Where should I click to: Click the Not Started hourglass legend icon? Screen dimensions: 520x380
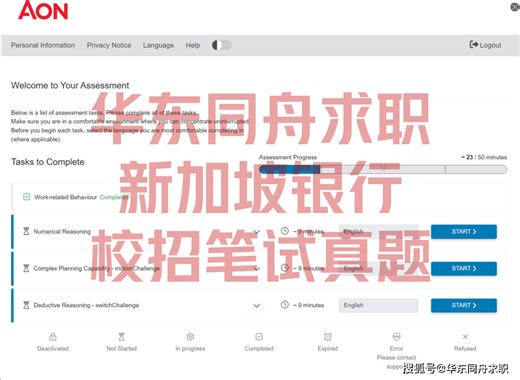click(121, 337)
